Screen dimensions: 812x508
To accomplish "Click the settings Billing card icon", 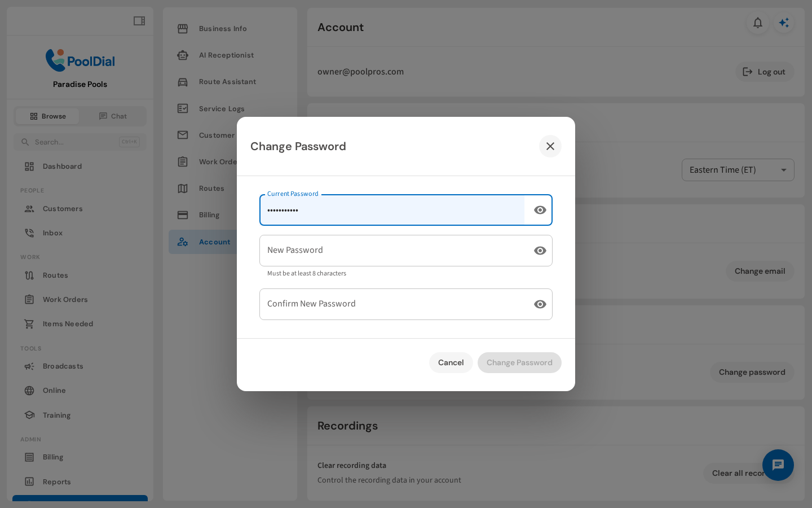I will [x=183, y=215].
